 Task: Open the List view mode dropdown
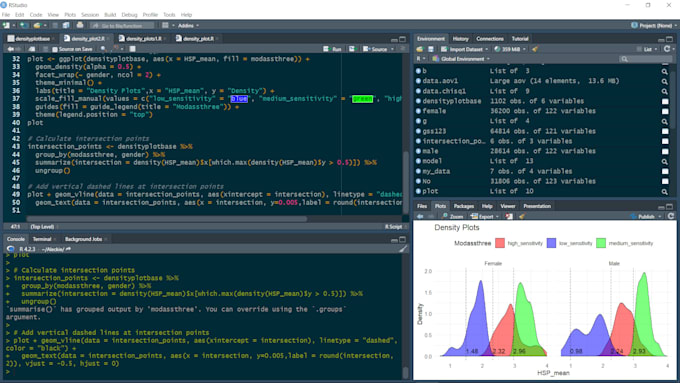coord(647,49)
